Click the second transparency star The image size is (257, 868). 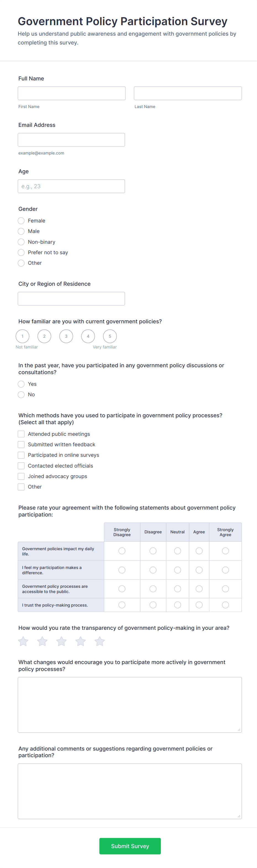click(x=43, y=641)
